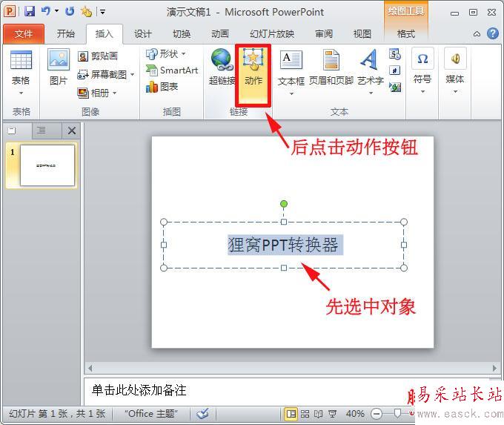
Task: Switch to the 设计 ribbon tab
Action: click(143, 34)
